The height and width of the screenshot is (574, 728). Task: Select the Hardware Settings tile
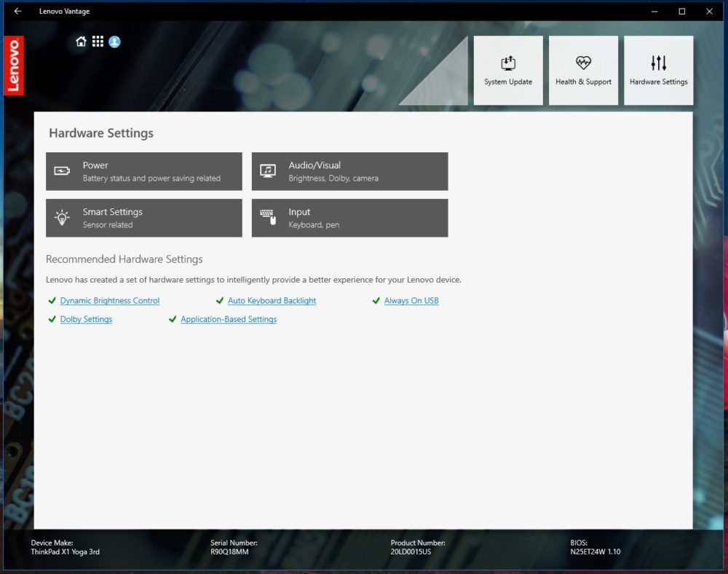658,70
